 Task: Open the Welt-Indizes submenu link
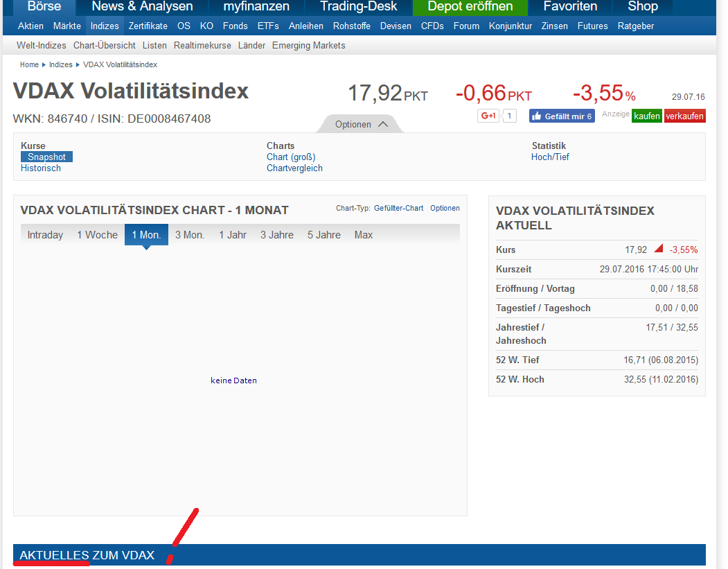point(42,46)
